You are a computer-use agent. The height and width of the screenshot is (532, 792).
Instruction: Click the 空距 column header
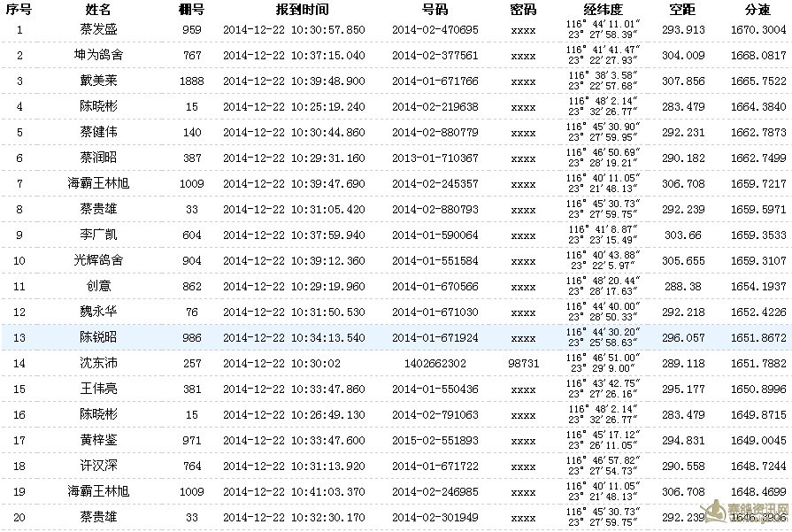683,10
